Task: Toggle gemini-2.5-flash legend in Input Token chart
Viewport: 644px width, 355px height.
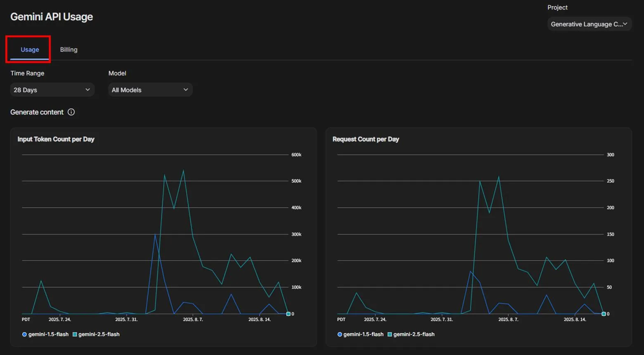Action: [96, 334]
